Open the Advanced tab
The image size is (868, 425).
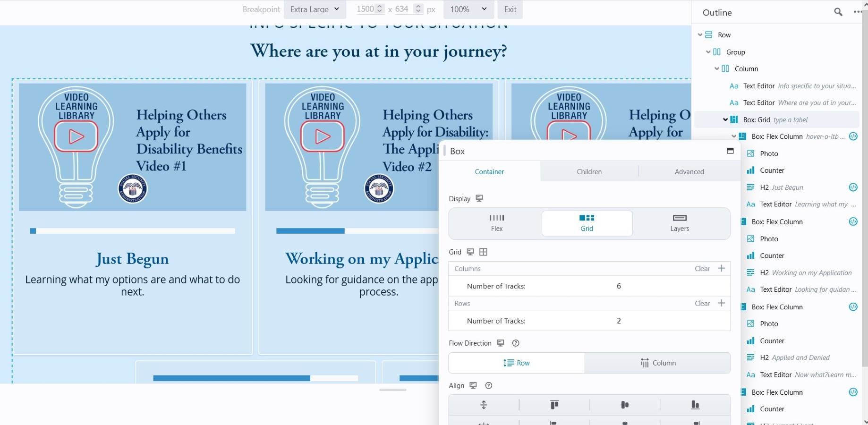pyautogui.click(x=689, y=172)
